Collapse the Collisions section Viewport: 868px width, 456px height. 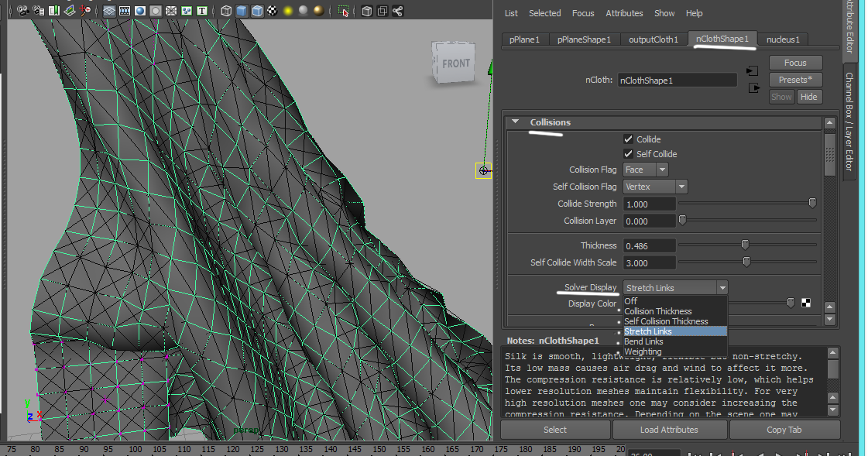point(514,122)
